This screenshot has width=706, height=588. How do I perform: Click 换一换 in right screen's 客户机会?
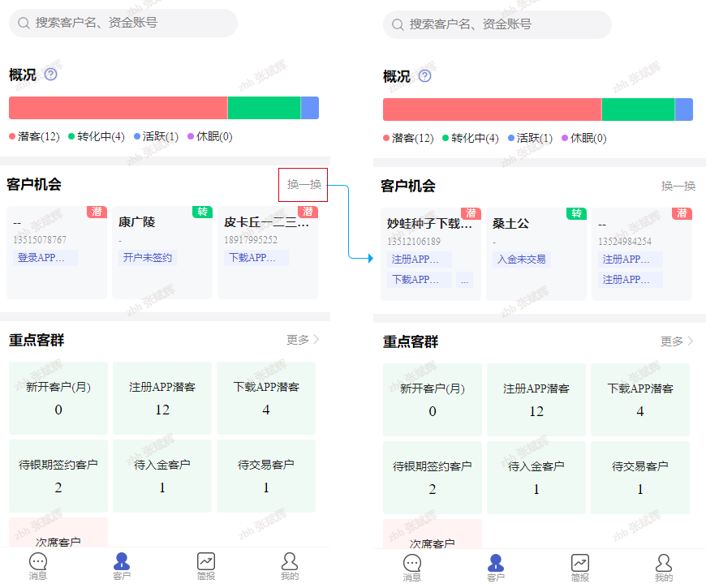pyautogui.click(x=678, y=186)
